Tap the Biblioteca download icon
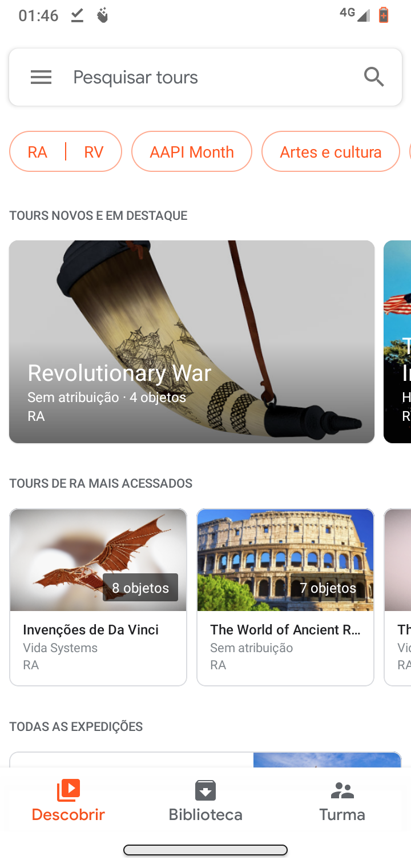The height and width of the screenshot is (868, 411). pyautogui.click(x=205, y=790)
